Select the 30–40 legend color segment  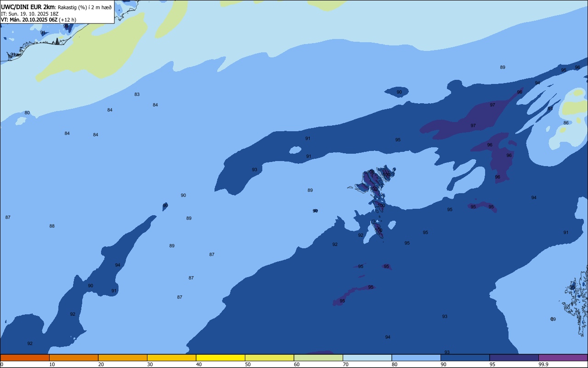(x=171, y=357)
